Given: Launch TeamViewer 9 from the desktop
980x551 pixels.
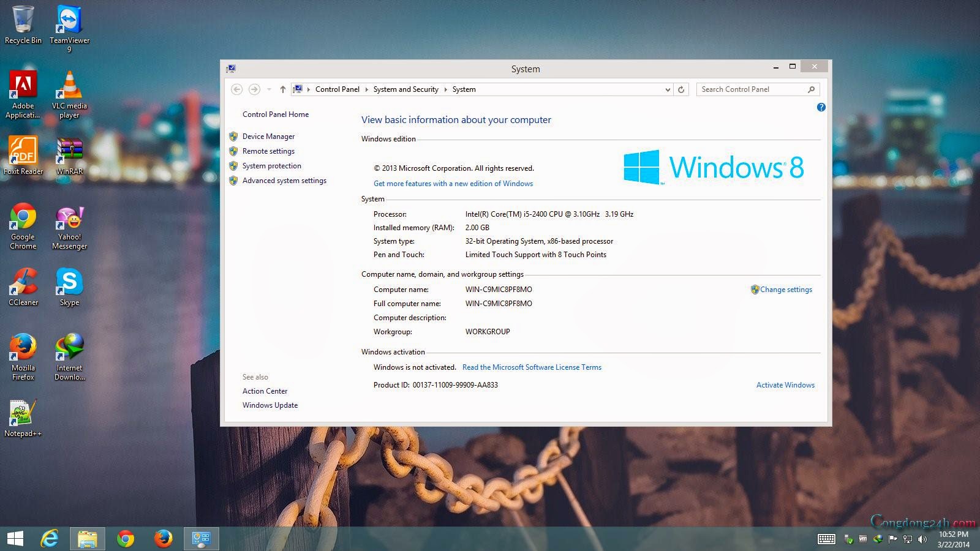Looking at the screenshot, I should (x=69, y=29).
